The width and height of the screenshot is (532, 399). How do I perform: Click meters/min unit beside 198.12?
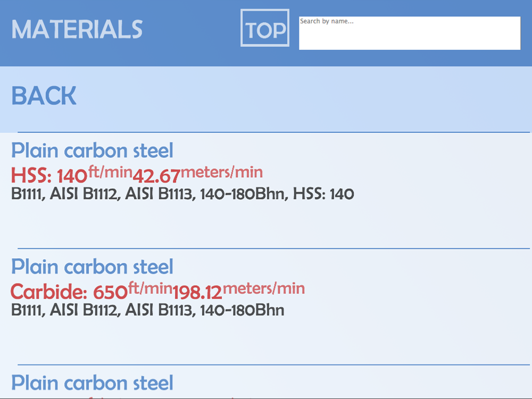264,288
